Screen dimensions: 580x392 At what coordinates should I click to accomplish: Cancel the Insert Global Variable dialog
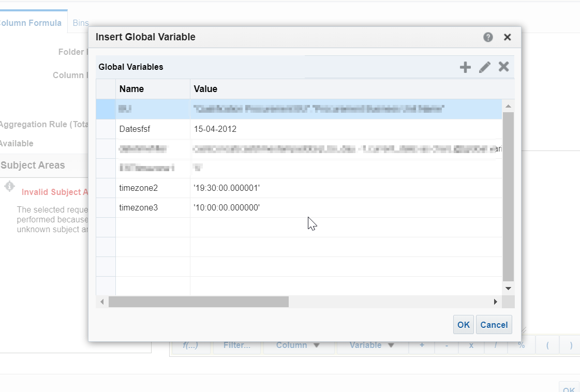click(x=494, y=325)
